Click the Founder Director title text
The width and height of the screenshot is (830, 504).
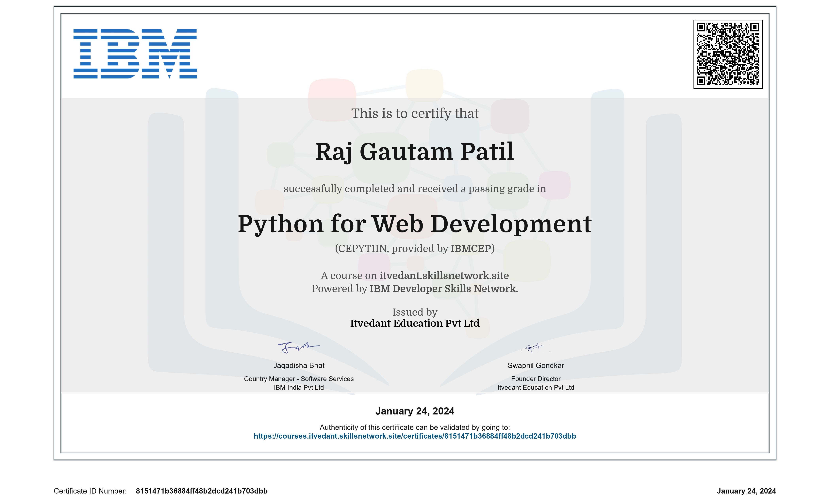(536, 379)
